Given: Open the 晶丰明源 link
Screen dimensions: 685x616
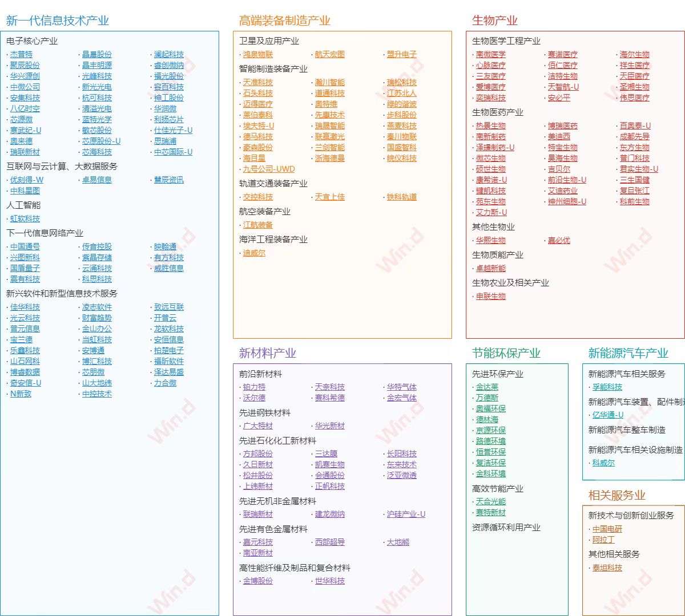Looking at the screenshot, I should click(97, 66).
